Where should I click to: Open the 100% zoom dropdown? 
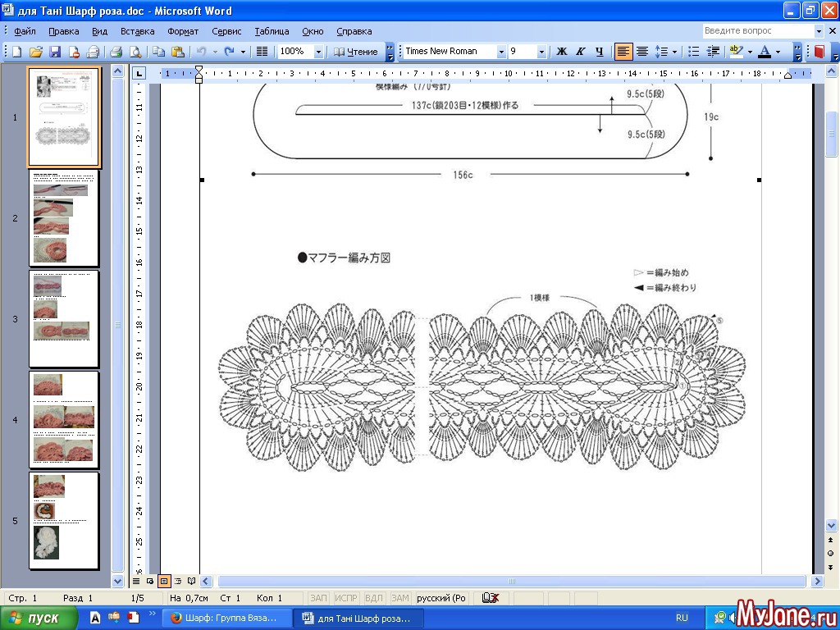pyautogui.click(x=319, y=52)
